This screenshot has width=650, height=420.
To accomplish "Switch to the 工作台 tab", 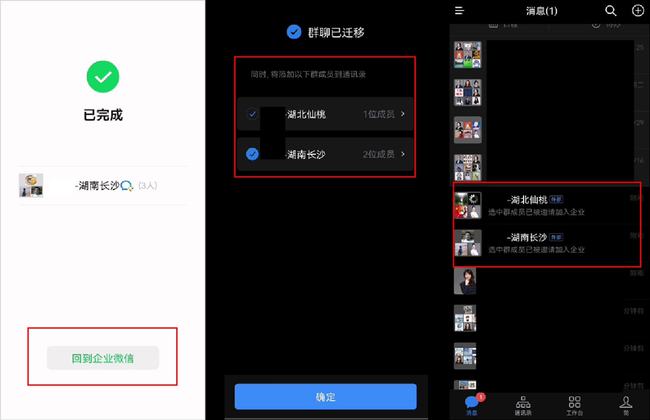I will [x=575, y=405].
